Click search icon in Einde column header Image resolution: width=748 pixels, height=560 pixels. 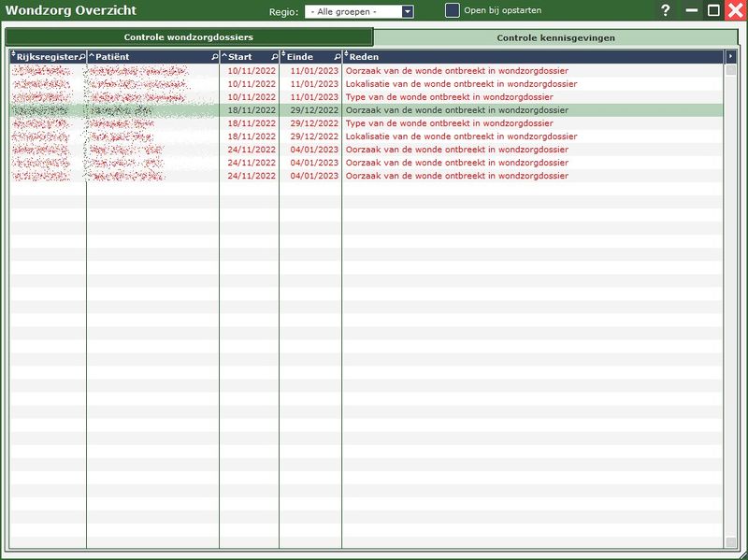click(x=337, y=57)
